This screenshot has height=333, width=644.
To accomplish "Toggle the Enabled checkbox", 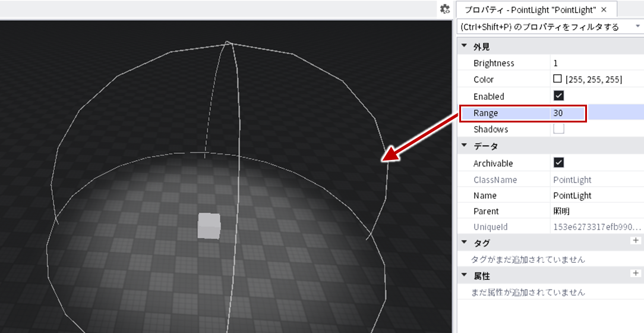I will coord(558,96).
